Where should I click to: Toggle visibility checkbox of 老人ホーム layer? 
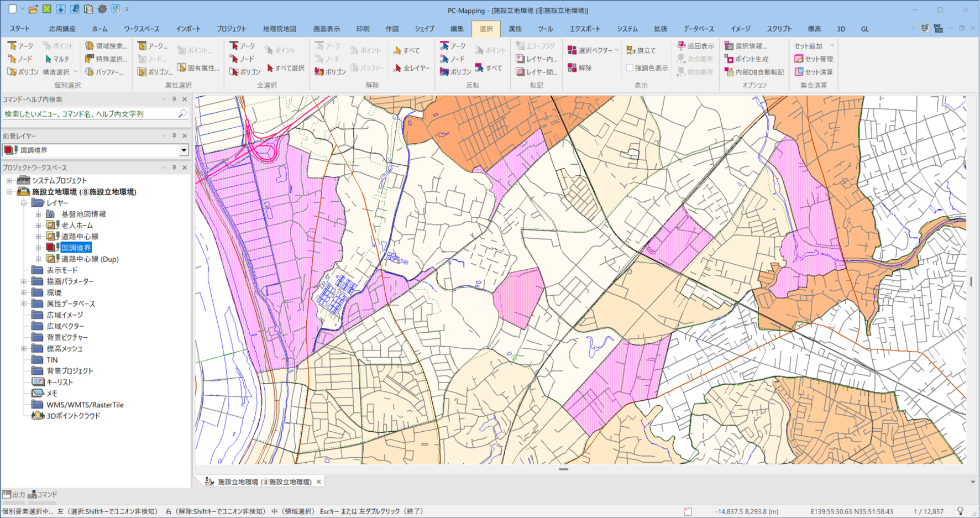tap(51, 226)
